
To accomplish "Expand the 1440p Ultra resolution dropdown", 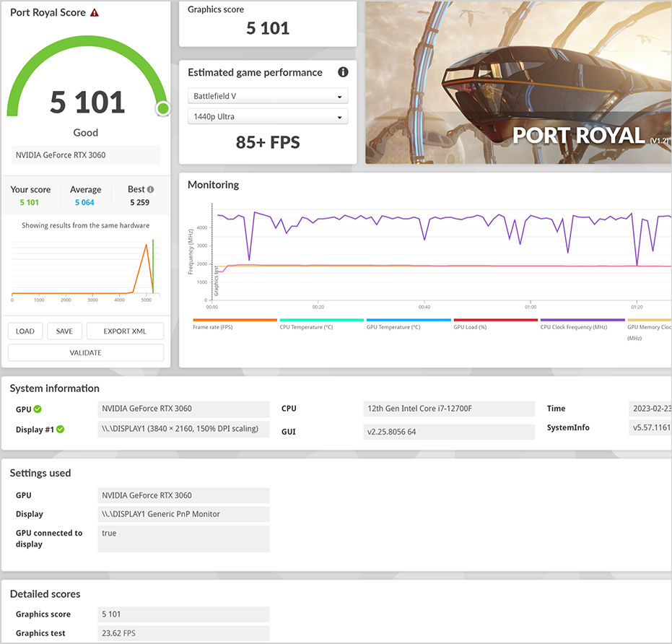I will [x=267, y=117].
